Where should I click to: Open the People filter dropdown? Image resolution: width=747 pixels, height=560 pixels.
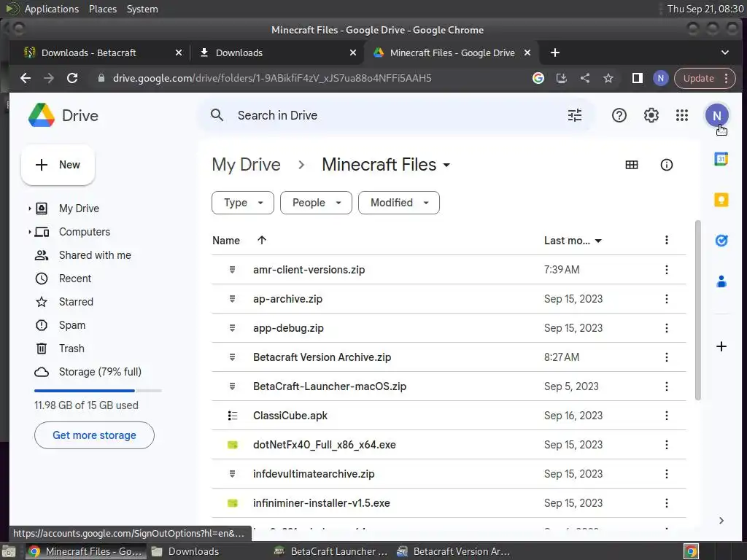(x=316, y=203)
